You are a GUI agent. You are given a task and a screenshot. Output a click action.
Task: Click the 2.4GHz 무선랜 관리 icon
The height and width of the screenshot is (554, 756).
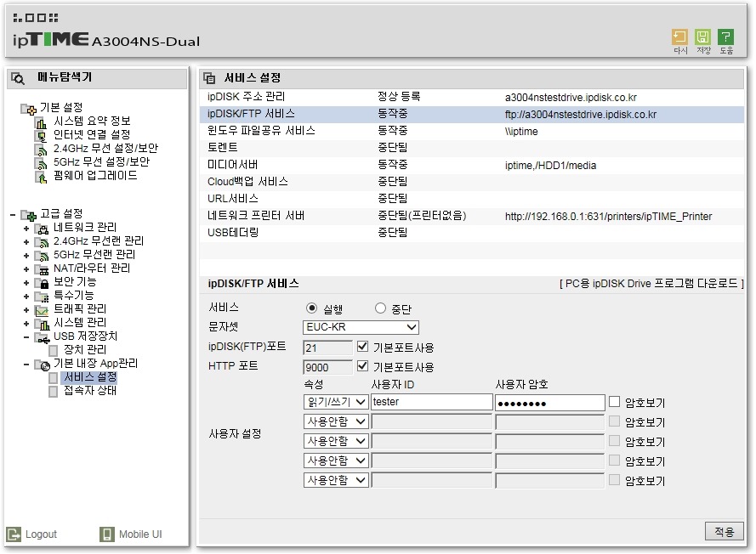click(42, 242)
